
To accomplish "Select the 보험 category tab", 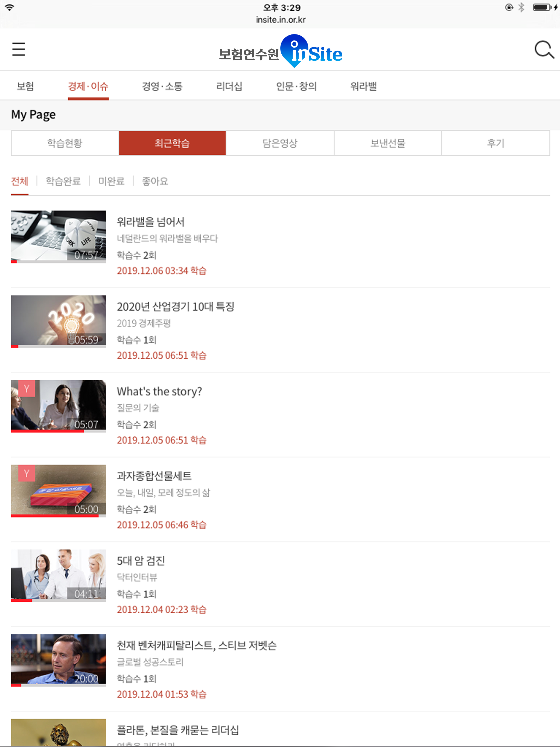I will 25,86.
